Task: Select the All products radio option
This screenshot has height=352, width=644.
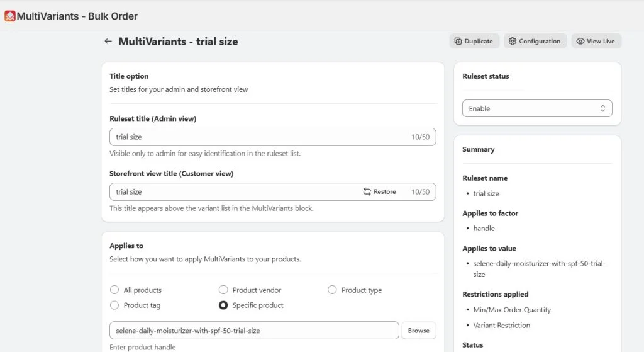Action: coord(114,290)
